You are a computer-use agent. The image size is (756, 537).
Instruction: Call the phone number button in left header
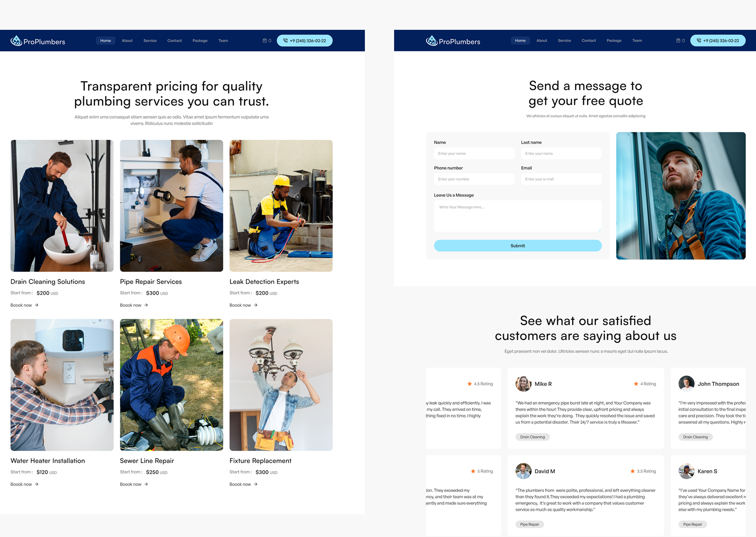(x=304, y=41)
